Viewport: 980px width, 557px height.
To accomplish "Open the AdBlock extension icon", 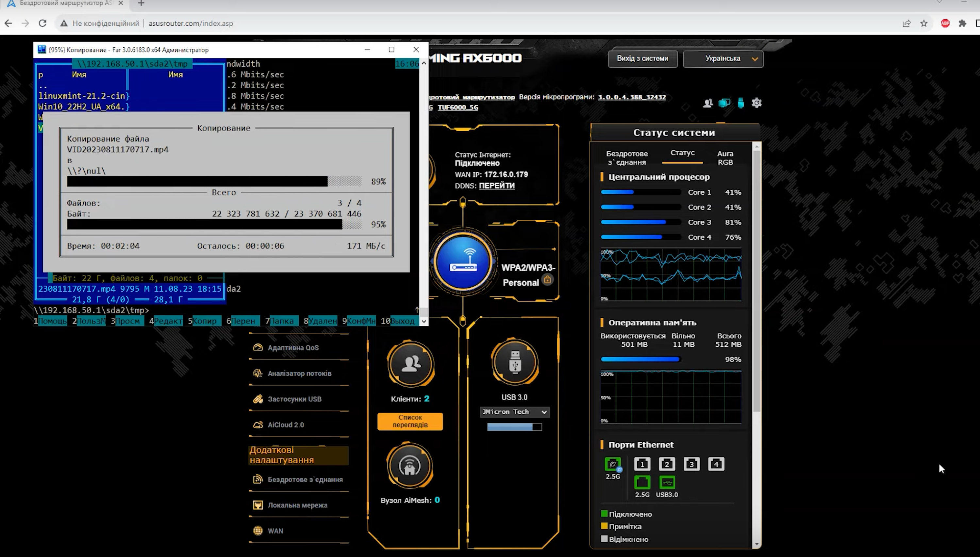I will 945,23.
